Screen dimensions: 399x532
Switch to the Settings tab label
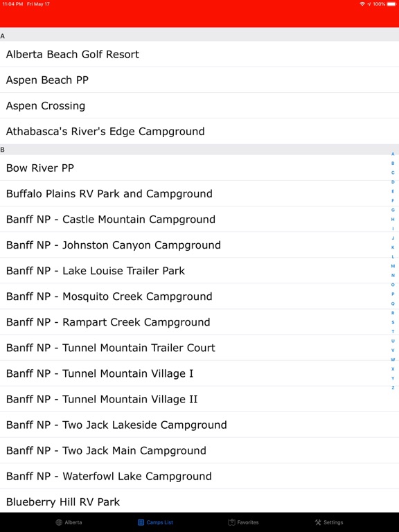(x=333, y=522)
